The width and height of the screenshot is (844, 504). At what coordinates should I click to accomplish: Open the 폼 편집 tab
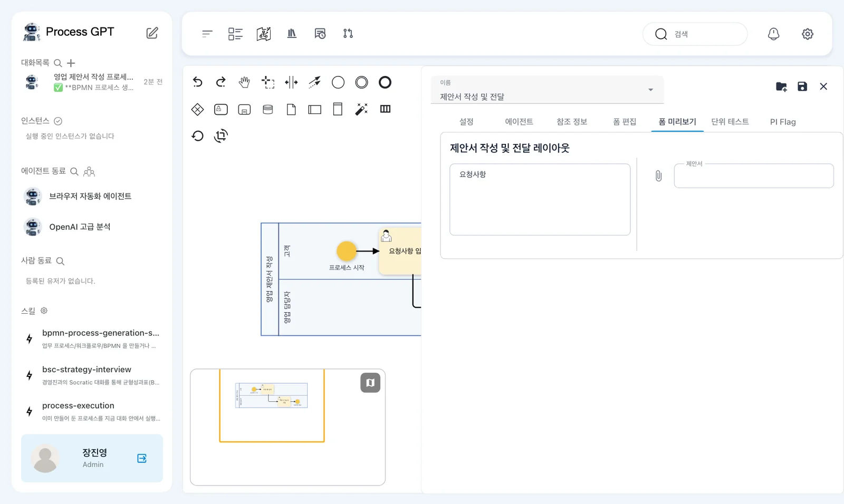click(625, 122)
